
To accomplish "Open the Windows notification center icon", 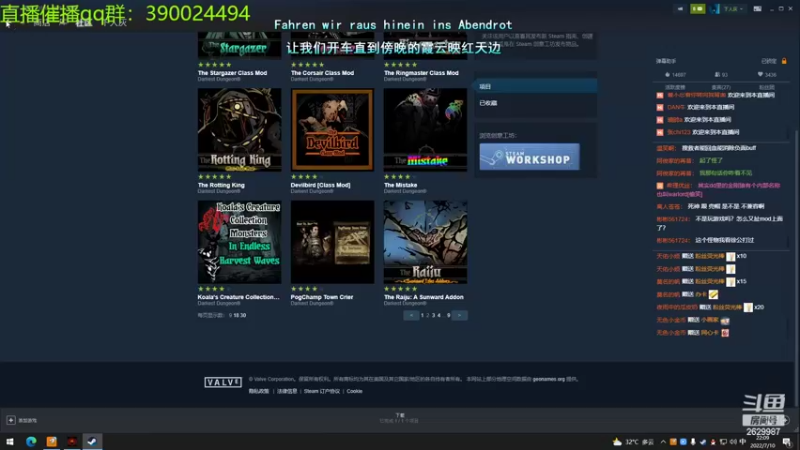I will pyautogui.click(x=787, y=442).
